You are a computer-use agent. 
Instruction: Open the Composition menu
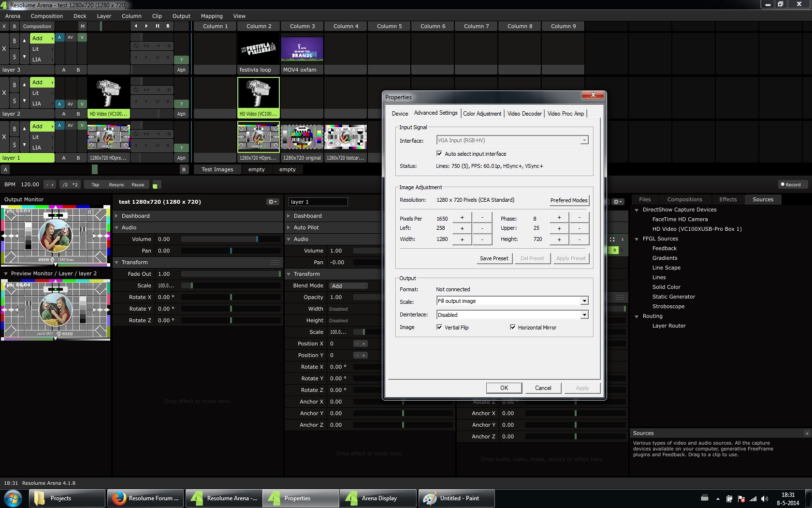coord(46,16)
